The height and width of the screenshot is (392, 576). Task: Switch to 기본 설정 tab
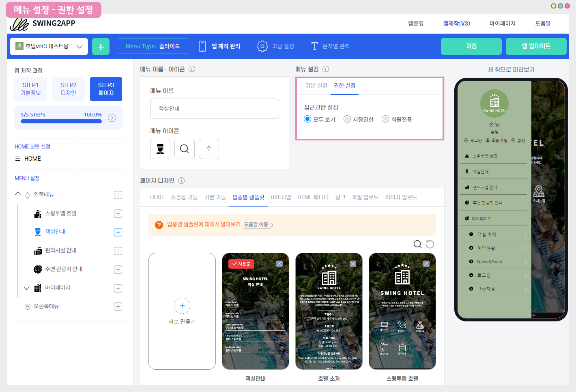click(x=316, y=86)
